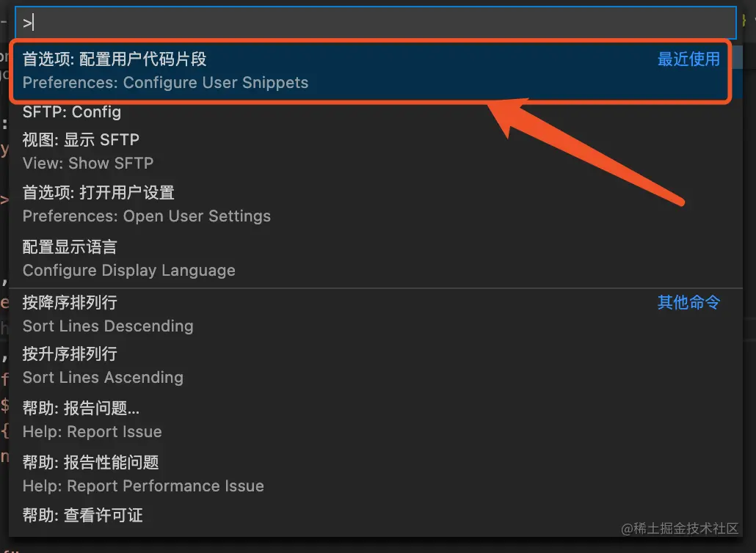Viewport: 756px width, 553px height.
Task: Run Sort Lines Ascending command
Action: 376,366
